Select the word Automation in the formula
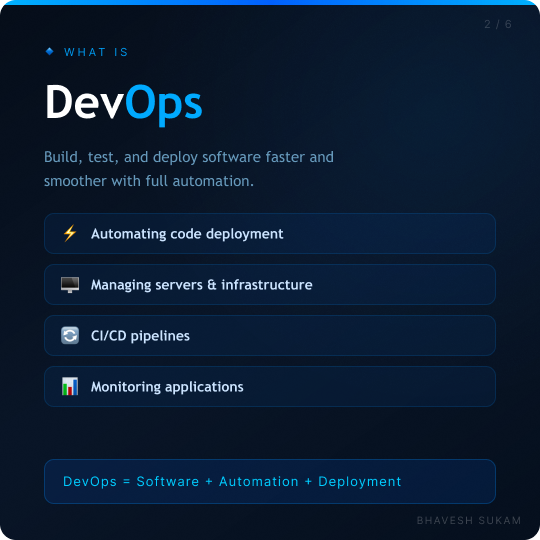The width and height of the screenshot is (540, 540). coord(259,481)
